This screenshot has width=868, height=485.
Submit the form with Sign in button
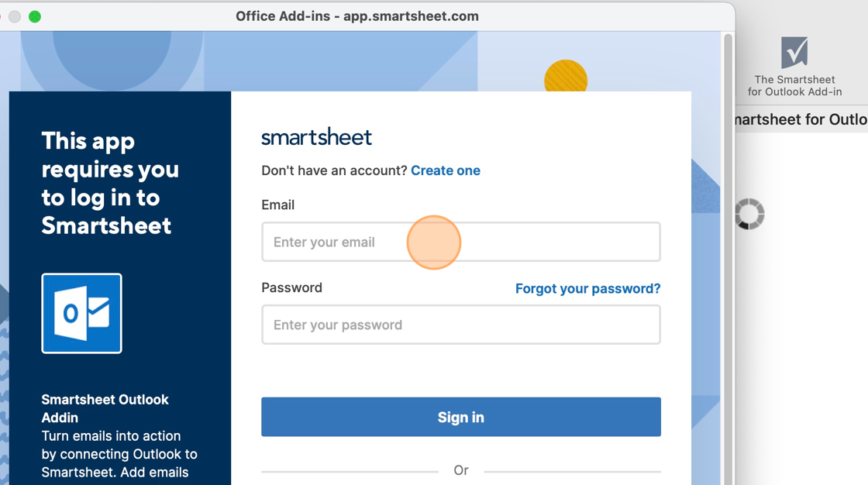(461, 417)
